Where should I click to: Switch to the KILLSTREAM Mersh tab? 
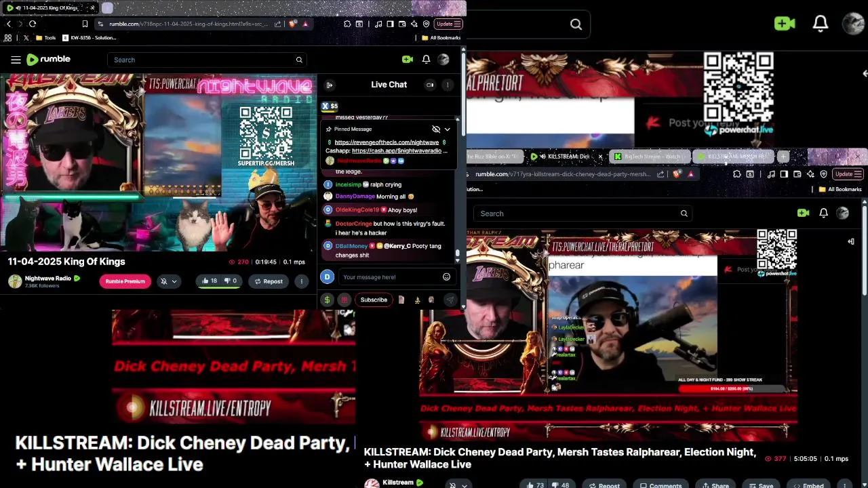[732, 157]
